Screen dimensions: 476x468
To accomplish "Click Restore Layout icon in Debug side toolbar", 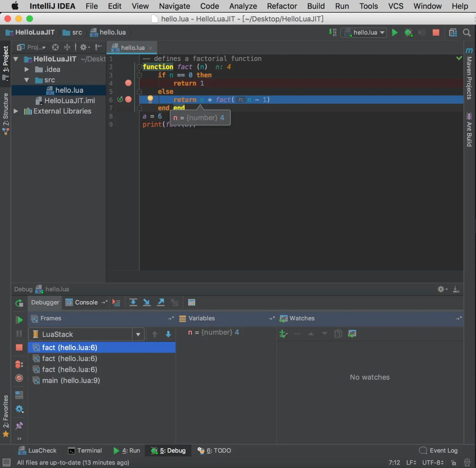I will [19, 395].
